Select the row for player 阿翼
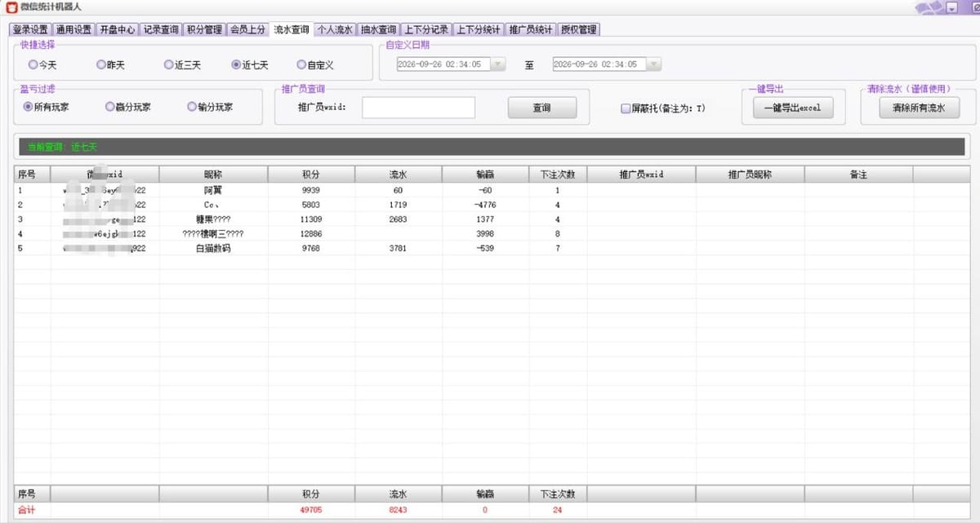980x523 pixels. pos(490,190)
